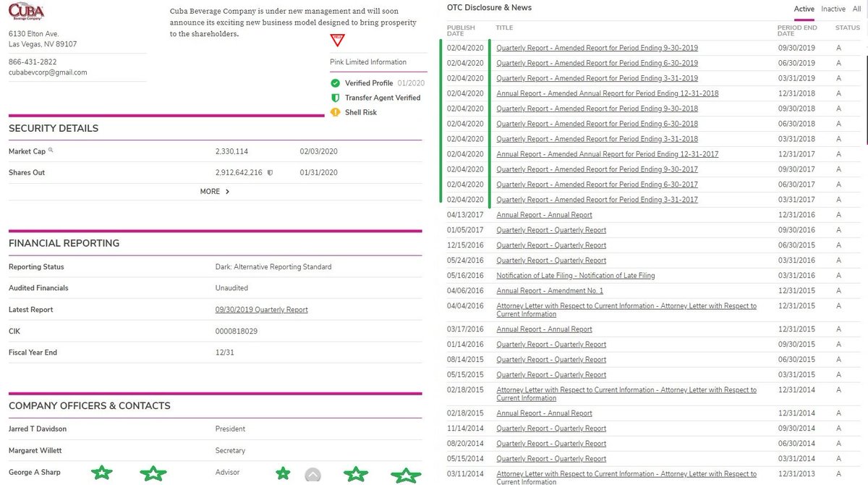Open Amended Annual Report for Period Ending 12-31-2018

[608, 93]
